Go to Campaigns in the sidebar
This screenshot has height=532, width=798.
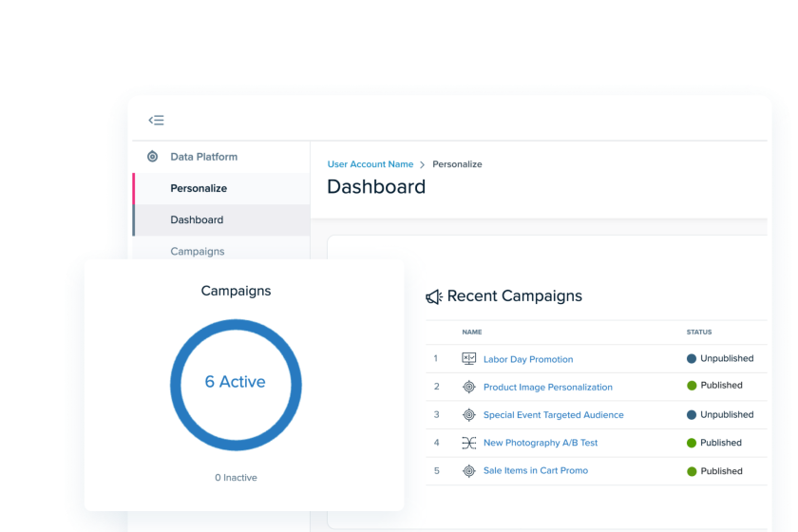pyautogui.click(x=198, y=252)
